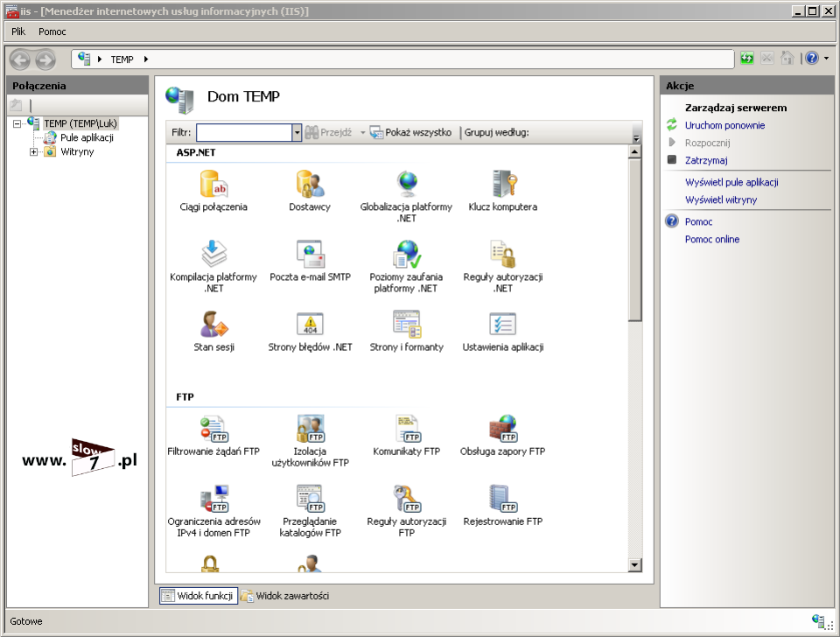Click the FTP group header
This screenshot has height=637, width=840.
tap(185, 397)
